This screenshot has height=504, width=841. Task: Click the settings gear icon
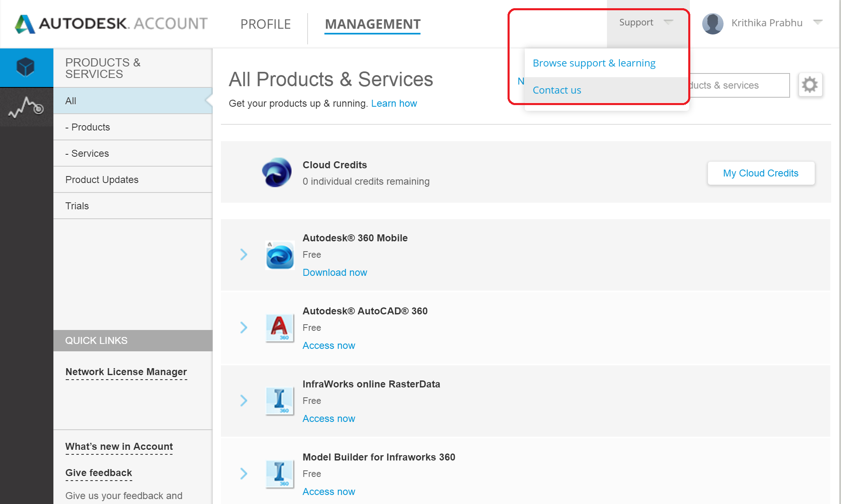[810, 85]
